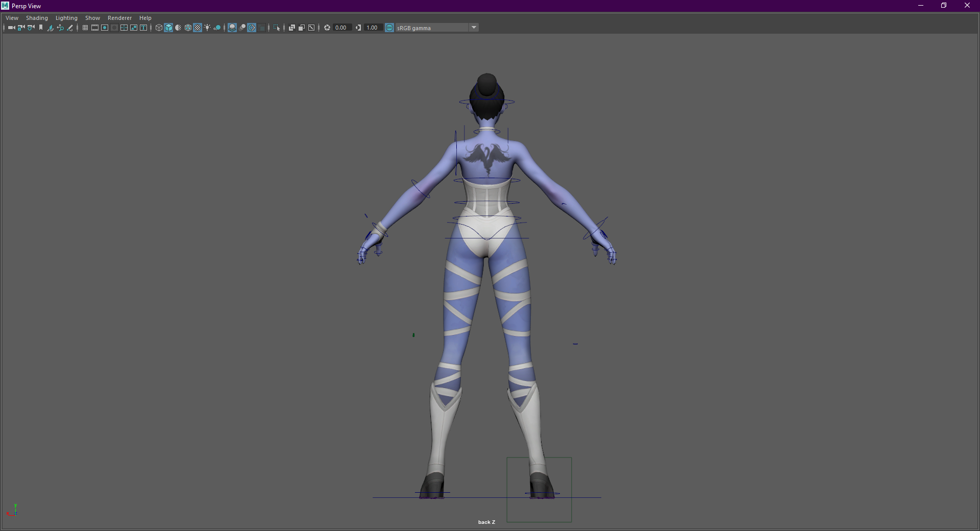Turn off the view transform ON button
Viewport: 980px width, 531px height.
tap(389, 28)
